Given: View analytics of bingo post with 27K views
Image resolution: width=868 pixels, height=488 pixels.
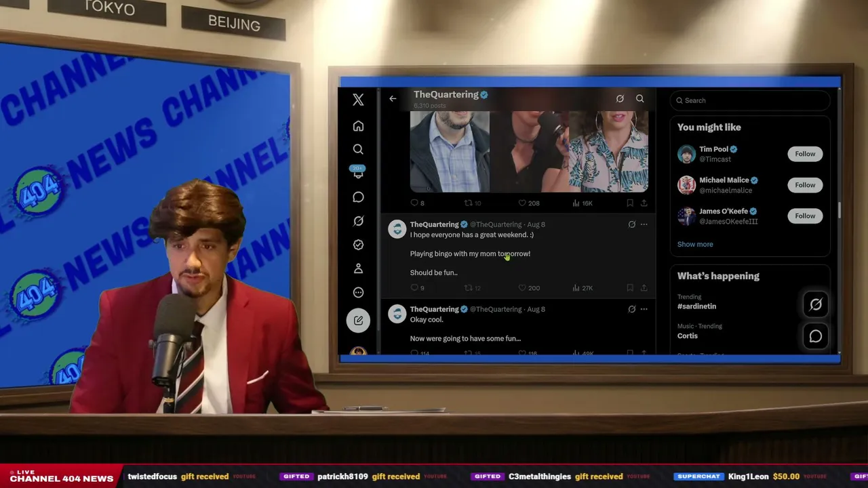Looking at the screenshot, I should click(x=583, y=288).
